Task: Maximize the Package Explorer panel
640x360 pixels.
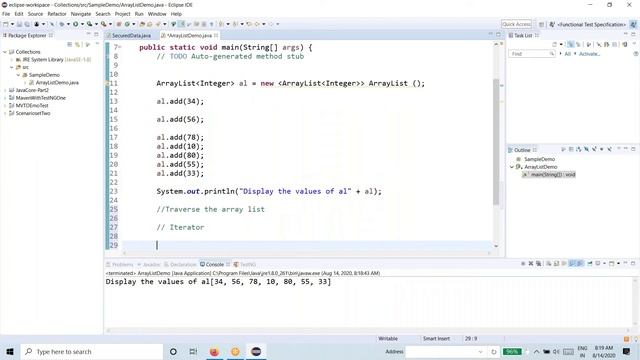Action: pos(96,35)
